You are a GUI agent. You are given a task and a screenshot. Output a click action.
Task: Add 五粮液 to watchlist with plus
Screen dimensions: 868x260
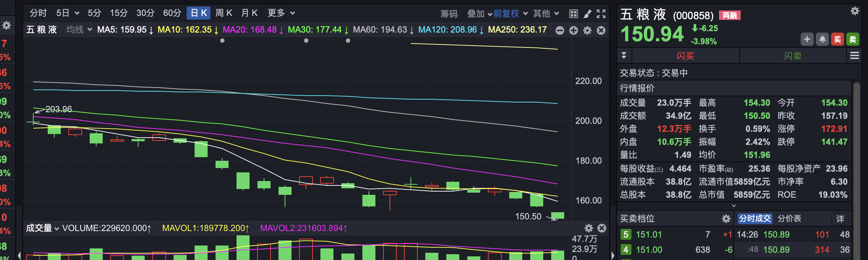(x=807, y=39)
